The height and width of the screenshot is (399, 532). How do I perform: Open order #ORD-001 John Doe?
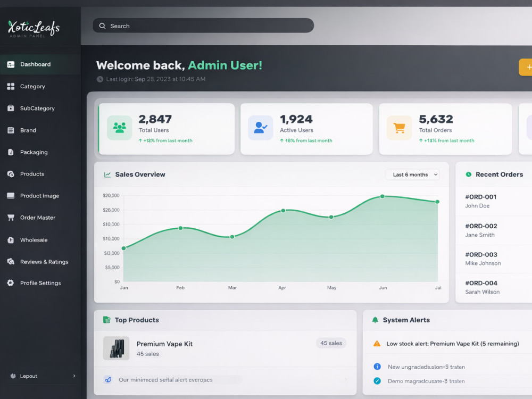tap(494, 201)
